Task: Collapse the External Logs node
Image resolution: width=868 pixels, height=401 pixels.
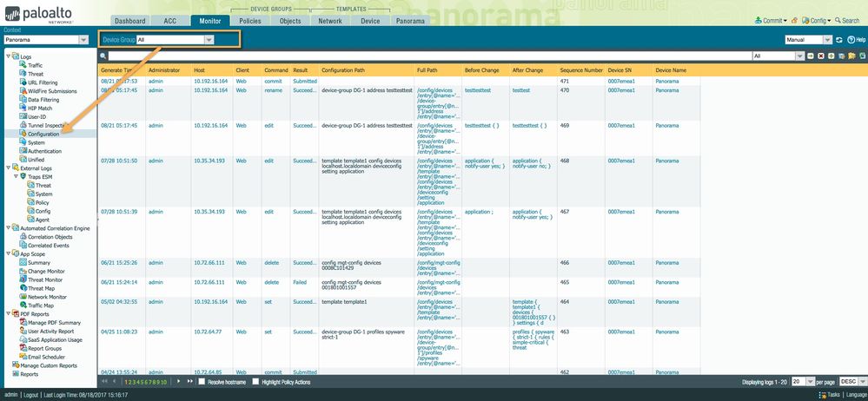Action: point(8,168)
